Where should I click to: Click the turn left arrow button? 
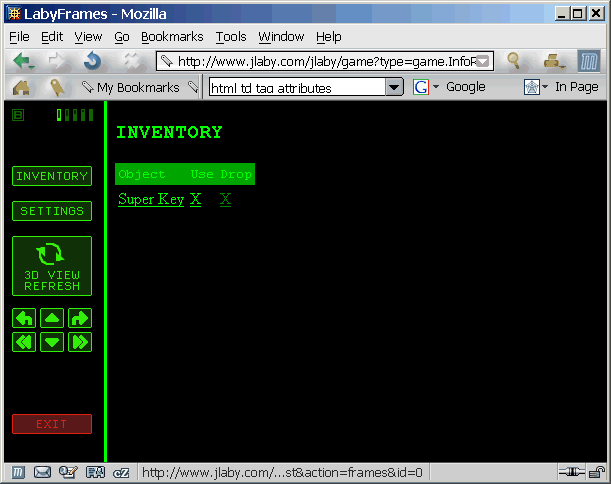point(24,318)
